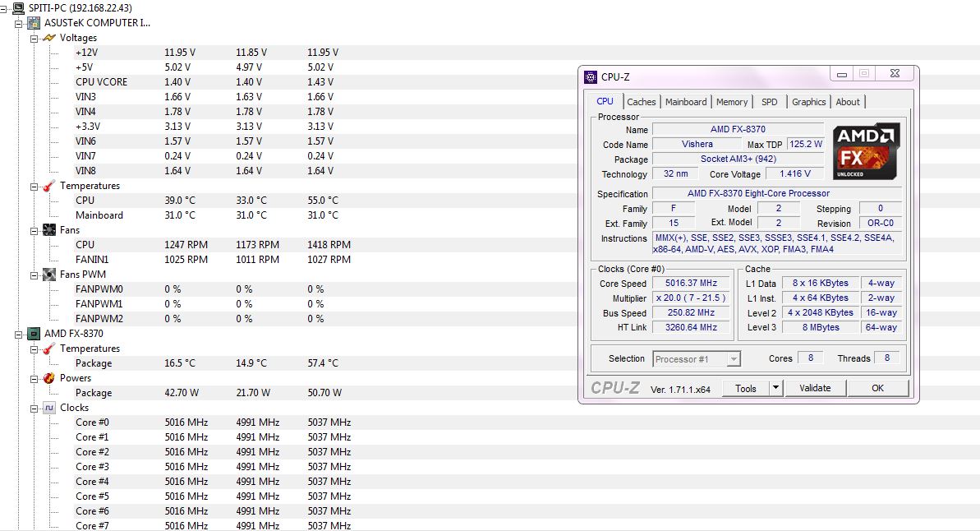This screenshot has width=980, height=531.
Task: Click the CPU-Z title bar icon
Action: 591,77
